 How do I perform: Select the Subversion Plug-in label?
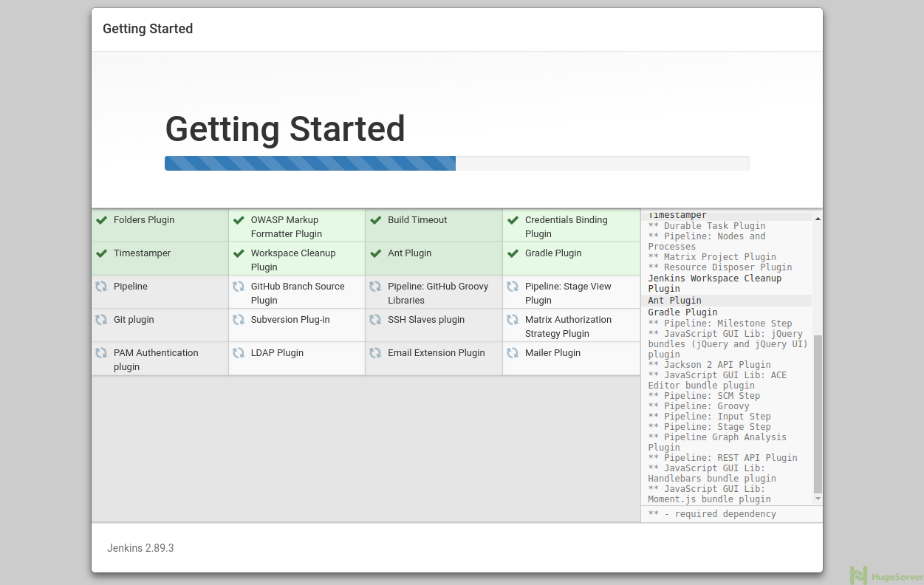pyautogui.click(x=290, y=320)
